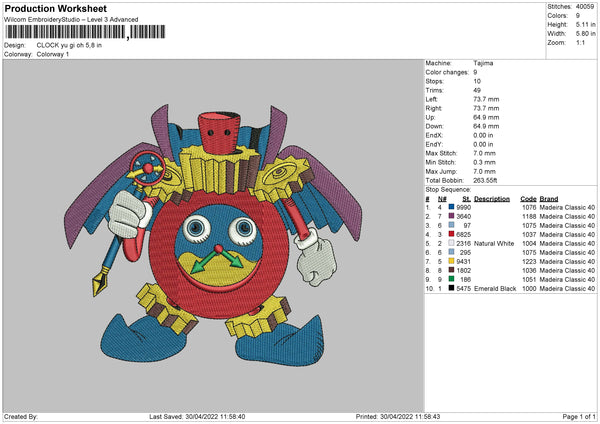
Task: Click thread number '1802' in the stop sequence
Action: (x=463, y=271)
